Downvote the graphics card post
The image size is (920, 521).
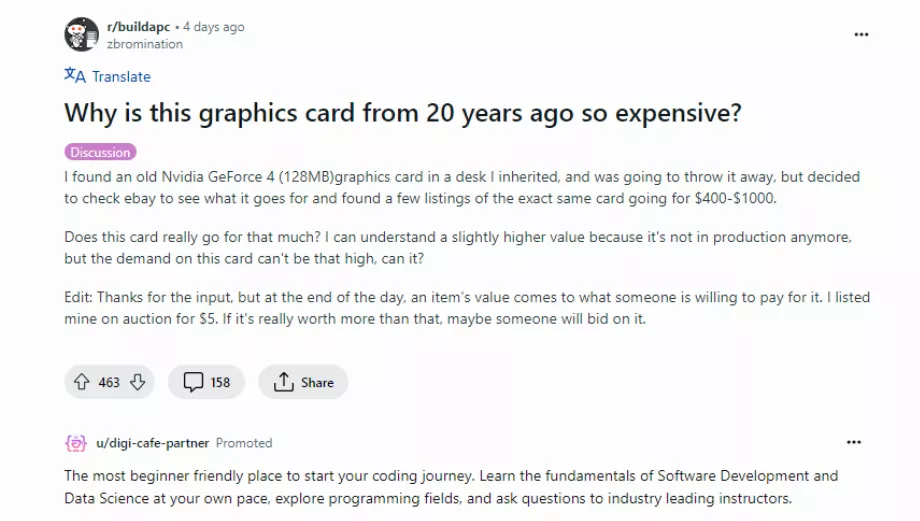pyautogui.click(x=137, y=382)
